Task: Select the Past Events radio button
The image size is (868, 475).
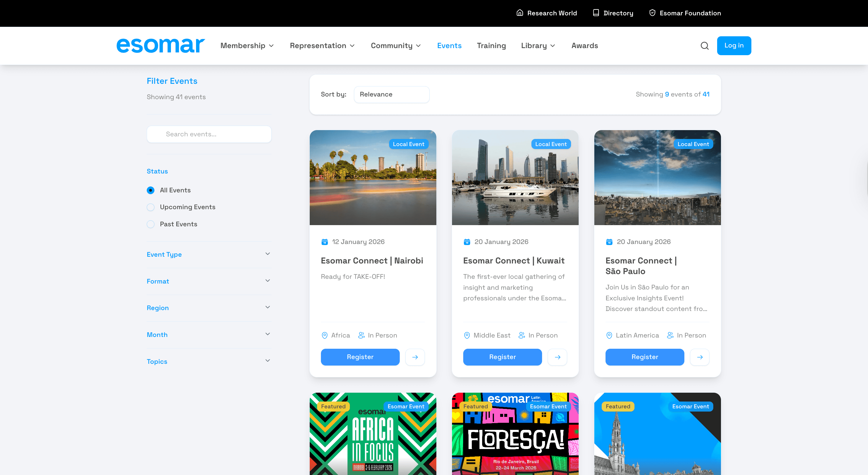Action: [151, 224]
